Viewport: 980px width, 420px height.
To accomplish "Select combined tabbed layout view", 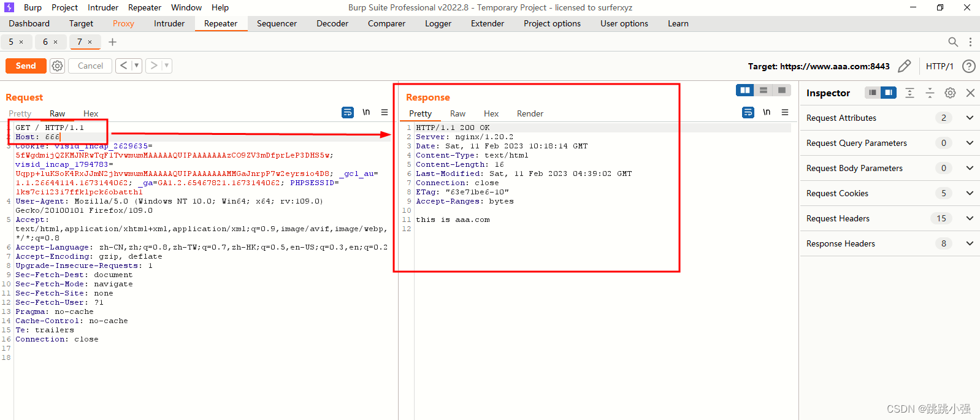I will point(782,90).
